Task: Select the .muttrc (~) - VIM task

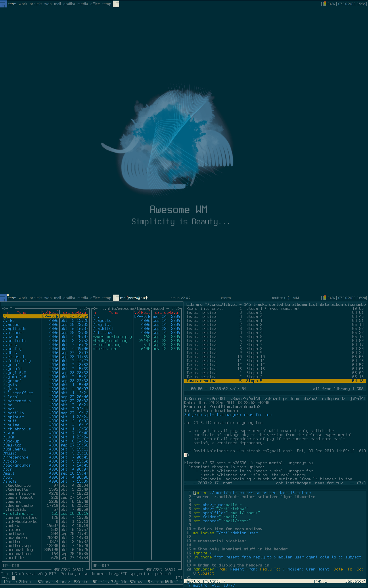Action: [285, 298]
